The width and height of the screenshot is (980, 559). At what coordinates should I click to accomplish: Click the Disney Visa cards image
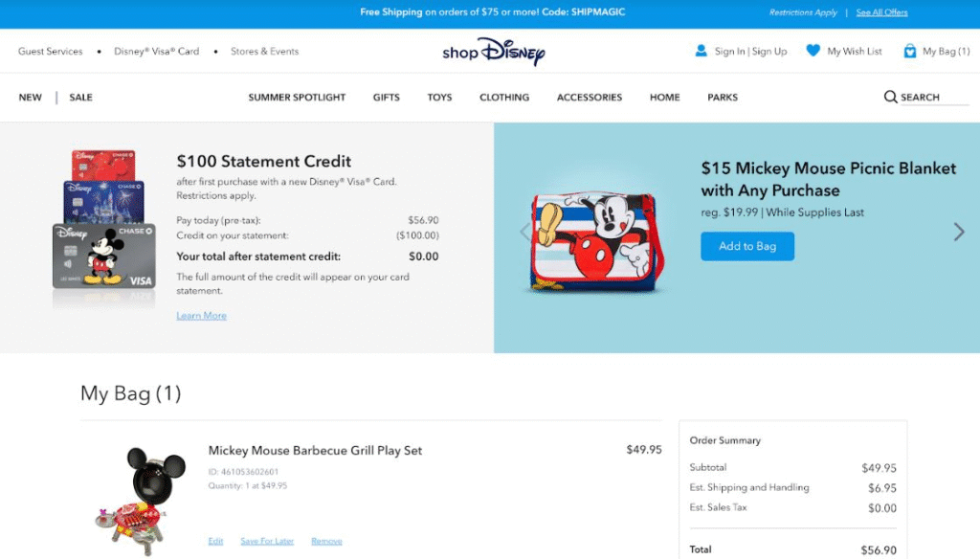(103, 230)
